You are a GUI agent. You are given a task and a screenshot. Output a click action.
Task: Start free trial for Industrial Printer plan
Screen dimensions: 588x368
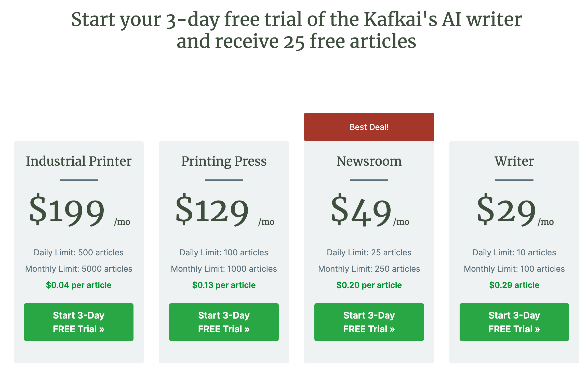78,322
